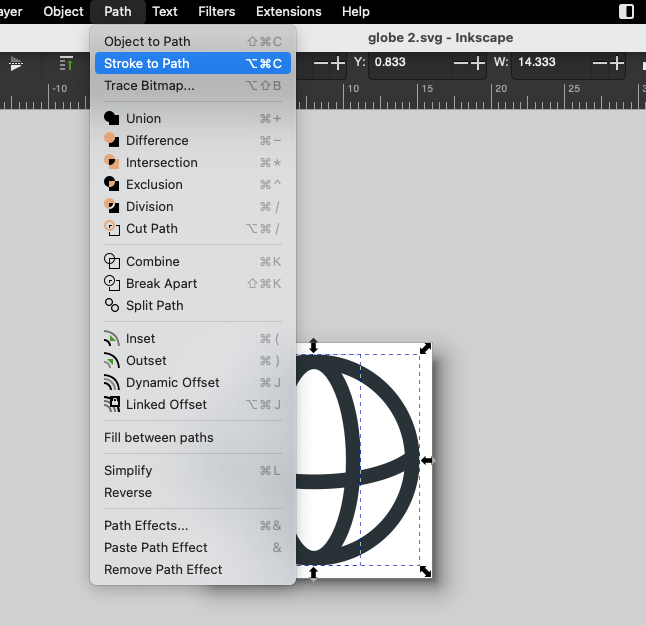Image resolution: width=646 pixels, height=626 pixels.
Task: Decrease X value with minus button
Action: [x=321, y=63]
